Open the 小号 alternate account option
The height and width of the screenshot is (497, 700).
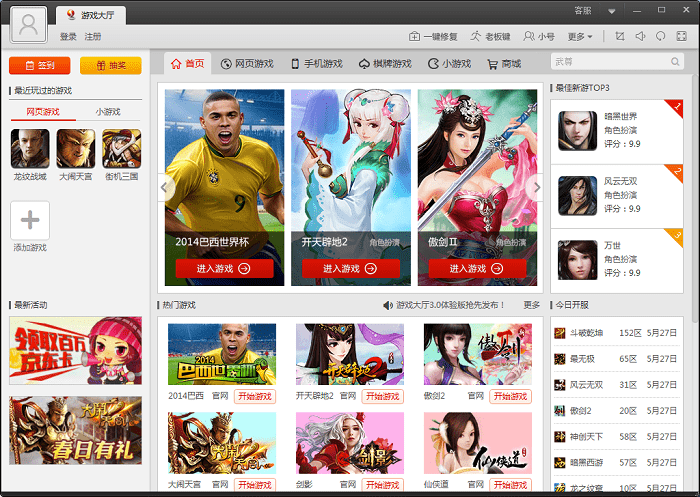pyautogui.click(x=539, y=37)
